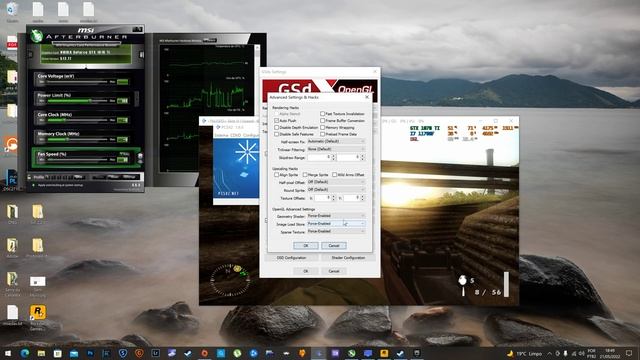Click the left arrow beside Afterburner's graphics card info
The image size is (640, 360).
(x=30, y=54)
